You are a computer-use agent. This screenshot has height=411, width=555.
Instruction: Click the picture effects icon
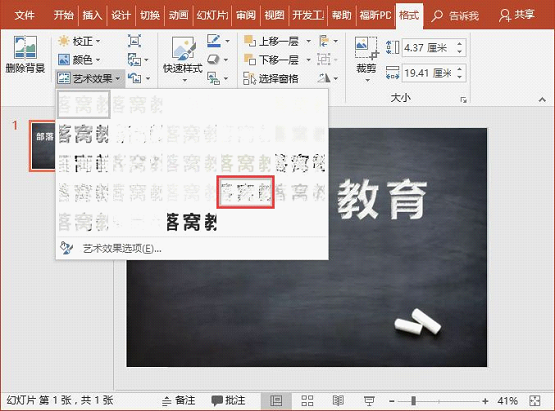pyautogui.click(x=213, y=59)
